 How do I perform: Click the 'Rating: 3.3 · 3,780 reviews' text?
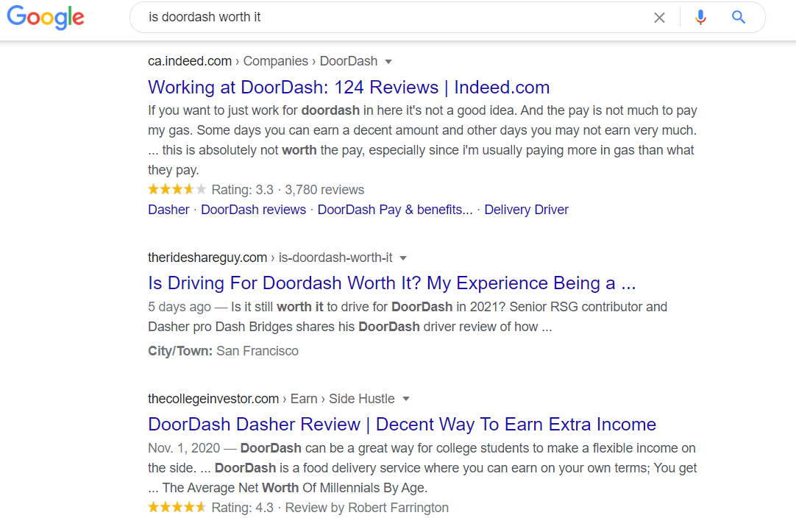pos(288,190)
